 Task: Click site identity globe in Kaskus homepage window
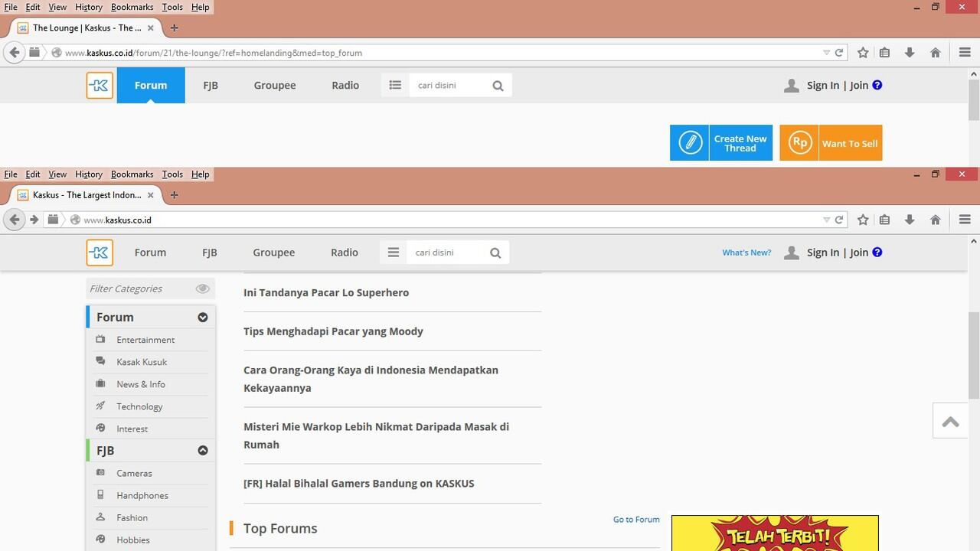pyautogui.click(x=75, y=220)
